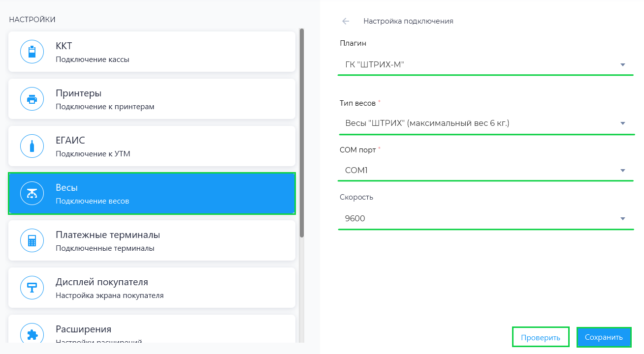Image resolution: width=644 pixels, height=354 pixels.
Task: Click the Подключение весов subtitle
Action: tap(93, 201)
